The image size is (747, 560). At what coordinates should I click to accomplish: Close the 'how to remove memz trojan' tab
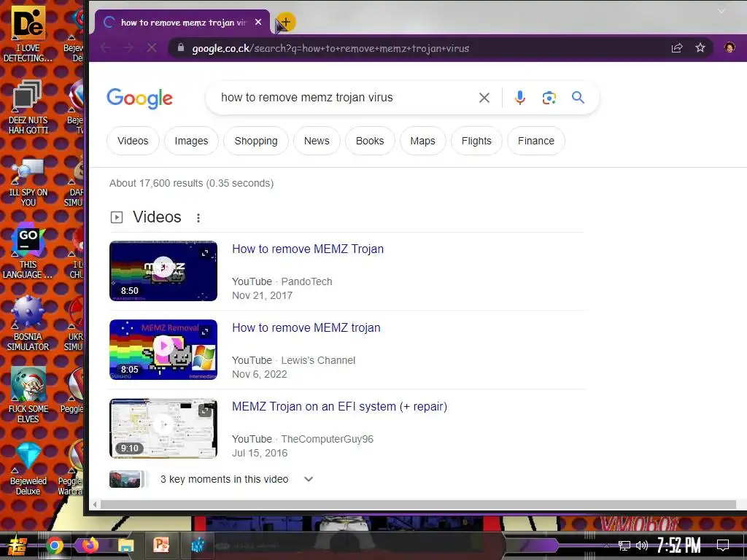[x=258, y=22]
